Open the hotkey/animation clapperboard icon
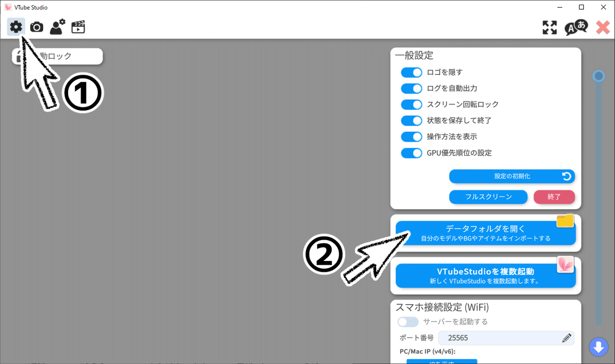 point(78,27)
